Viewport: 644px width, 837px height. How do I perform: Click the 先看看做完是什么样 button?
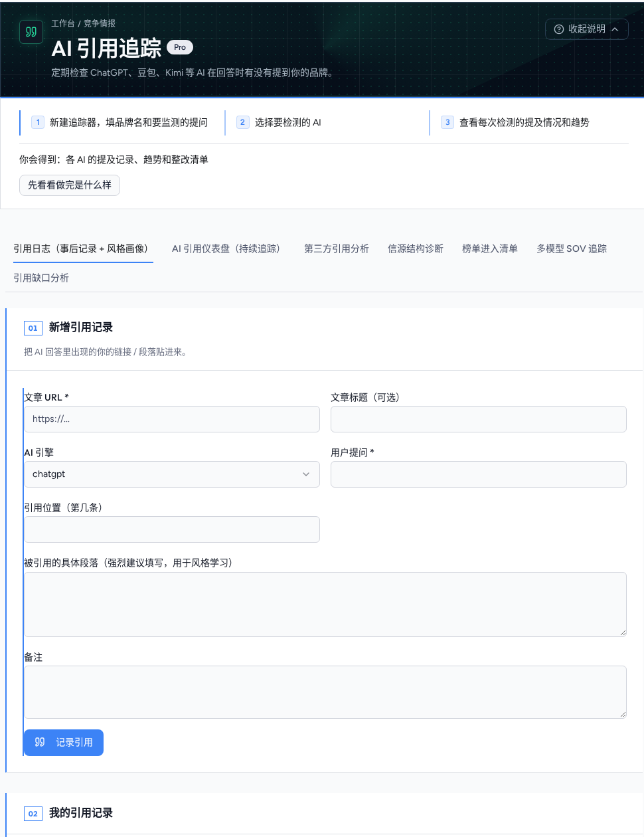tap(70, 185)
